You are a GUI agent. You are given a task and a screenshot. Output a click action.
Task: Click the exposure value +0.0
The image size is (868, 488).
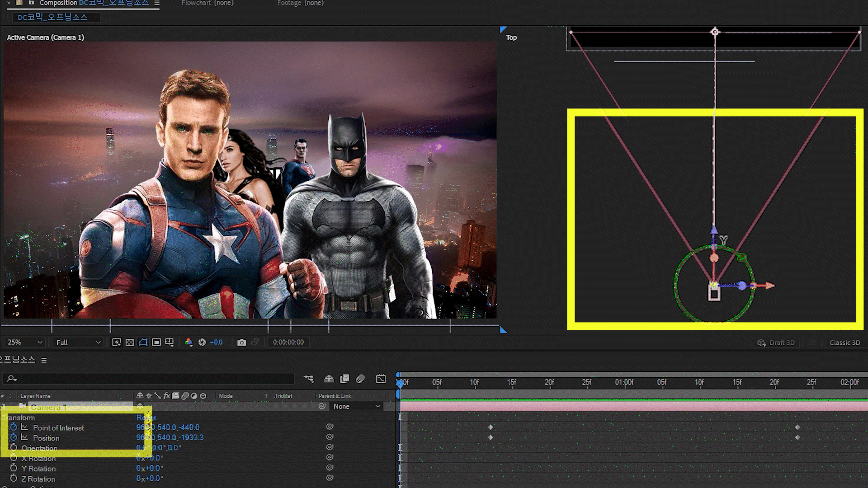tap(216, 343)
